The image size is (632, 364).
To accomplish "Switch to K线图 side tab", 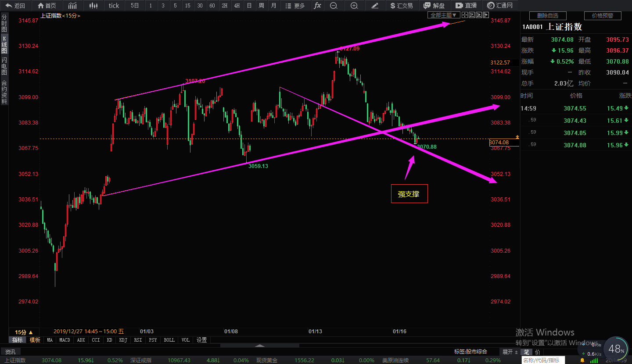I will [x=4, y=45].
